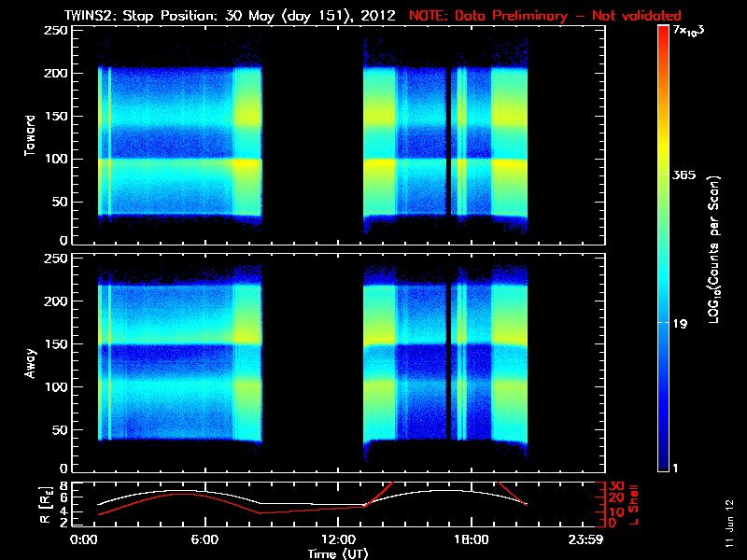
Task: Click the 'Away' axis label
Action: click(x=30, y=363)
